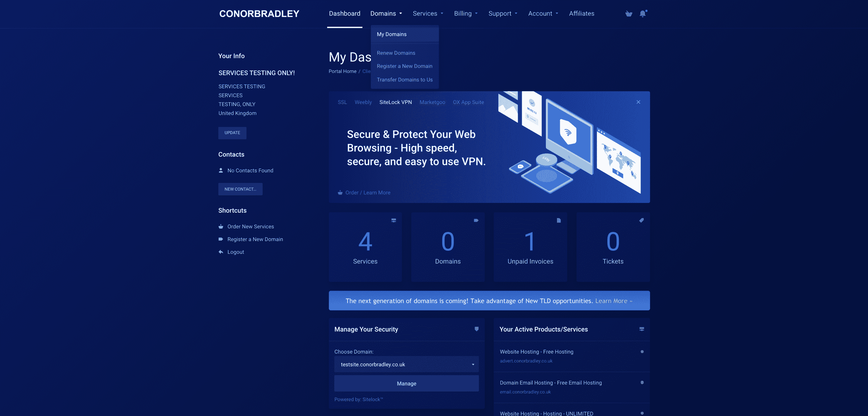Open the email.conorbradley.co.uk link
The image size is (868, 416).
pyautogui.click(x=525, y=392)
